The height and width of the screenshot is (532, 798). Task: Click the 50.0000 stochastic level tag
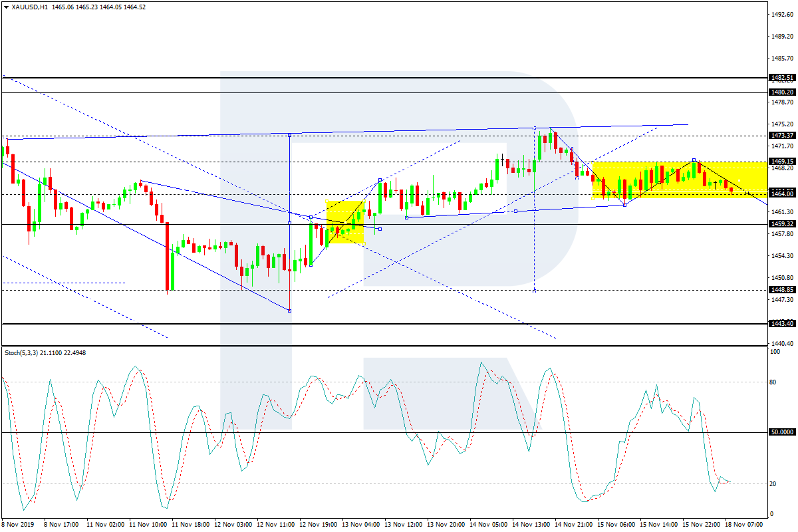[781, 432]
